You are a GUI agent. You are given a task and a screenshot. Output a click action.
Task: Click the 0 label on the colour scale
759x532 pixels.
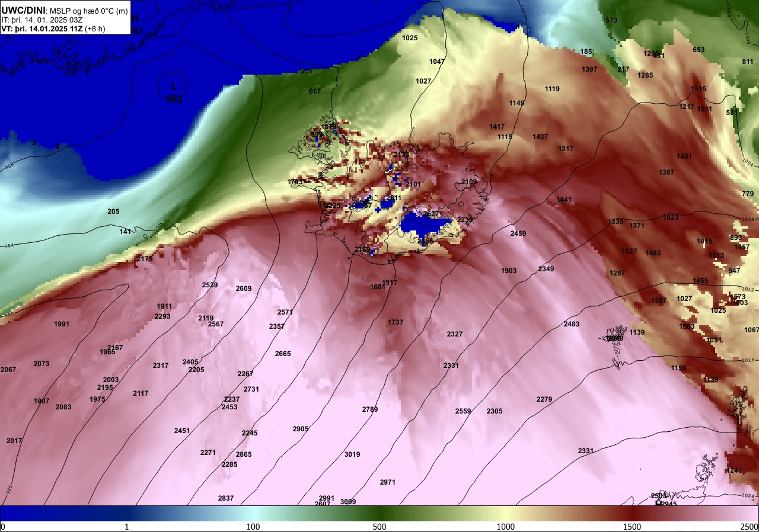(2, 527)
